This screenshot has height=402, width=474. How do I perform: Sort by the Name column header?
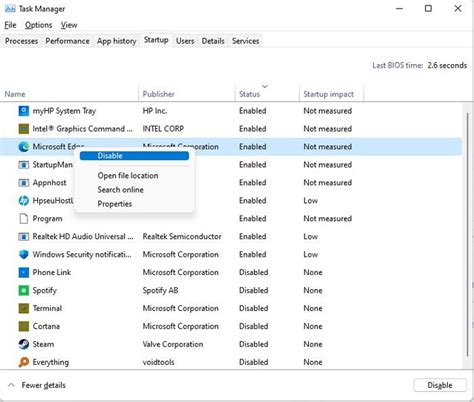pyautogui.click(x=70, y=94)
